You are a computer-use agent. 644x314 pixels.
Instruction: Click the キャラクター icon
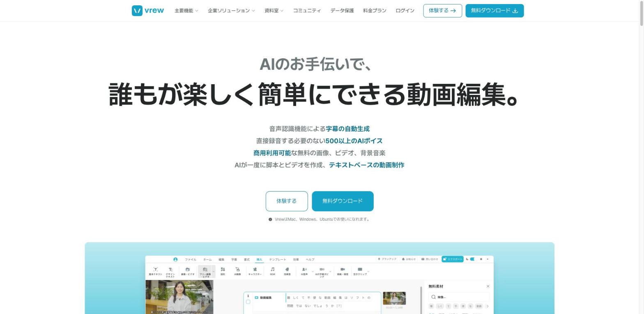point(255,270)
